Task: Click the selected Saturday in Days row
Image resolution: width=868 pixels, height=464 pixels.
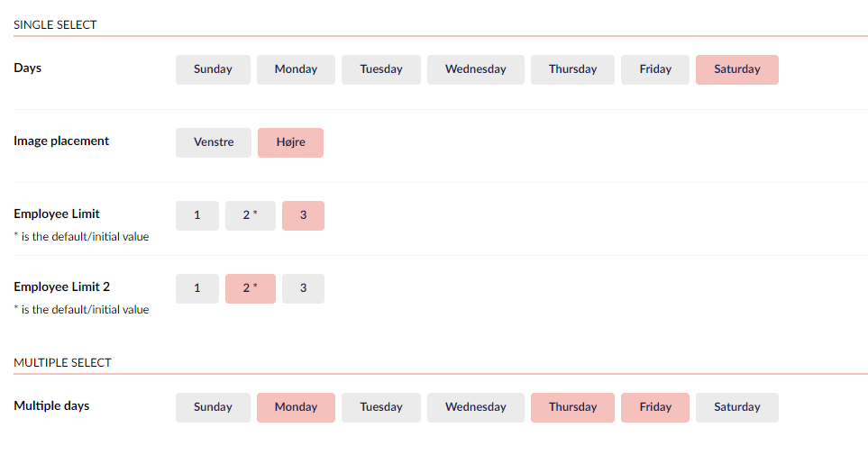Action: (x=736, y=69)
